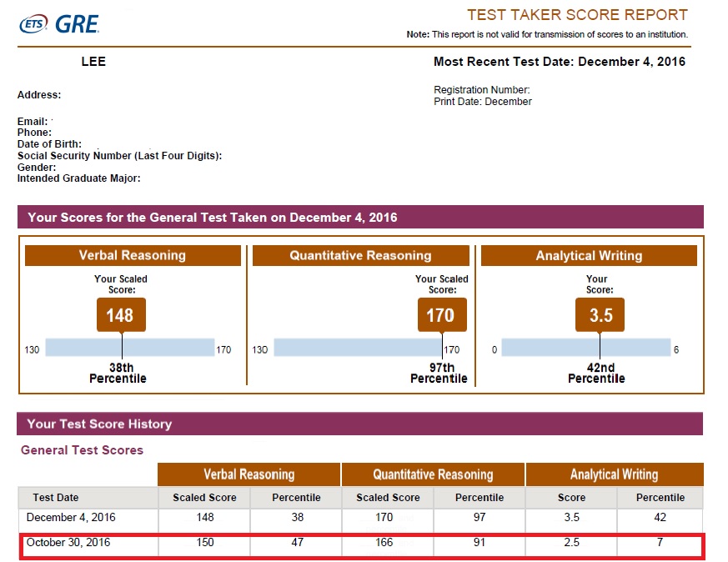The height and width of the screenshot is (562, 728).
Task: Click 'Your Test Score History' section header
Action: (359, 424)
